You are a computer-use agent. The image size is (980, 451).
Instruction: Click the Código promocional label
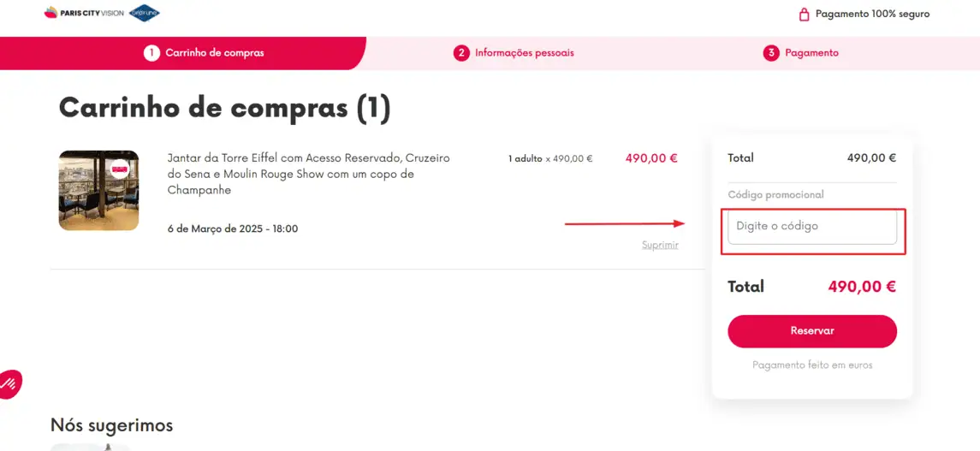(x=775, y=195)
